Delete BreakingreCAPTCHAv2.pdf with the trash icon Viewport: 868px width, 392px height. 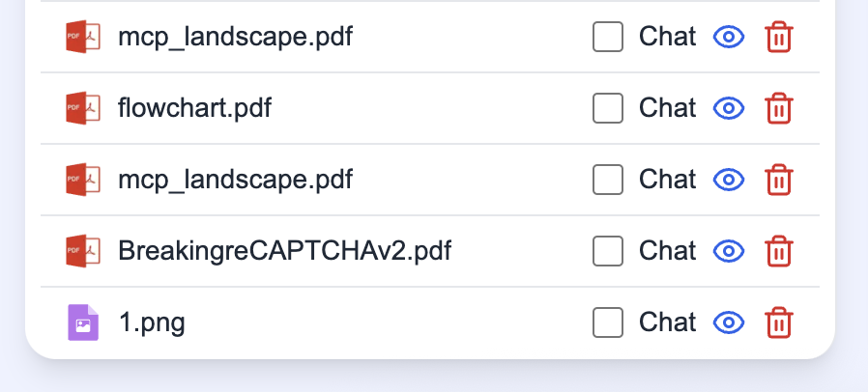(x=779, y=251)
